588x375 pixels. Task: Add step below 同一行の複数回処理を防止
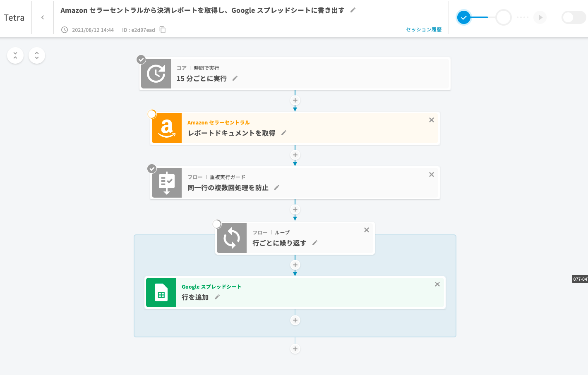[x=295, y=210]
